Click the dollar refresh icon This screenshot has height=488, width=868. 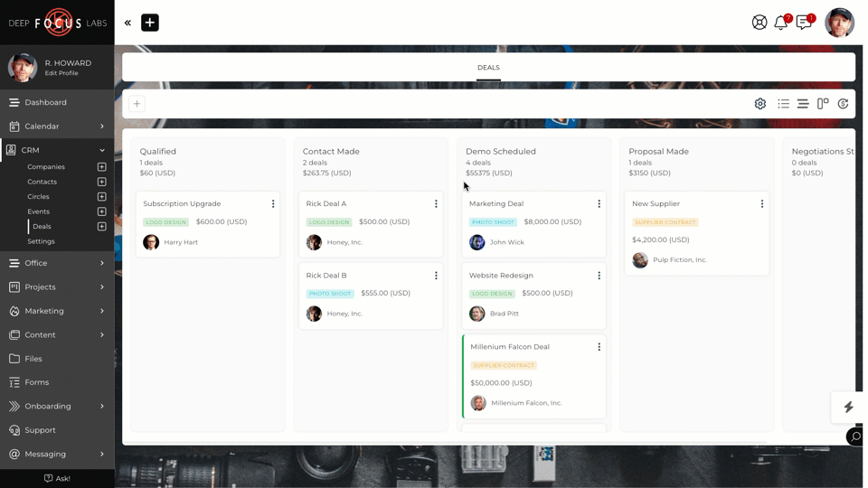click(x=843, y=104)
